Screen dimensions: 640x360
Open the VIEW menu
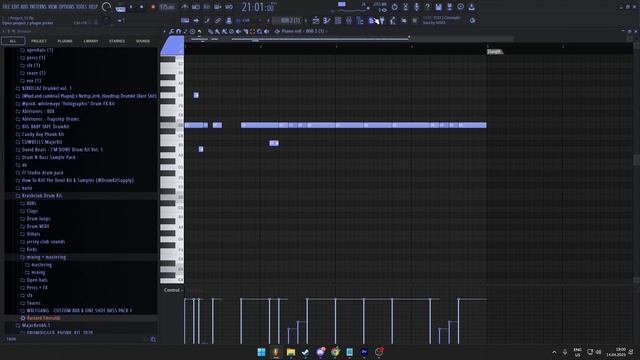click(53, 7)
